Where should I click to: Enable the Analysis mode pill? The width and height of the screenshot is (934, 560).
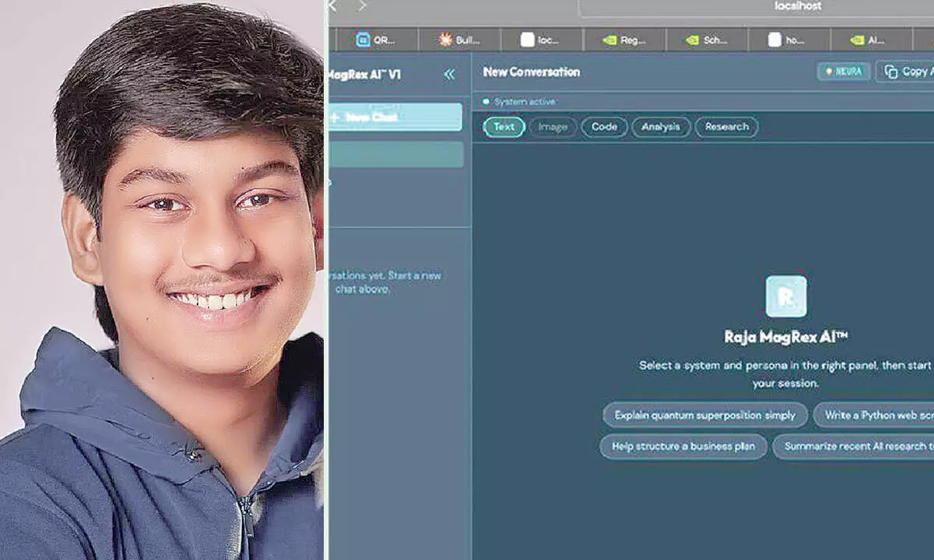click(x=661, y=127)
